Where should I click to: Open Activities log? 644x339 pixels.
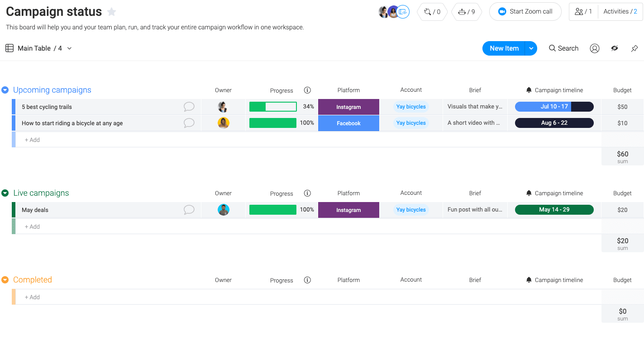[x=620, y=12]
